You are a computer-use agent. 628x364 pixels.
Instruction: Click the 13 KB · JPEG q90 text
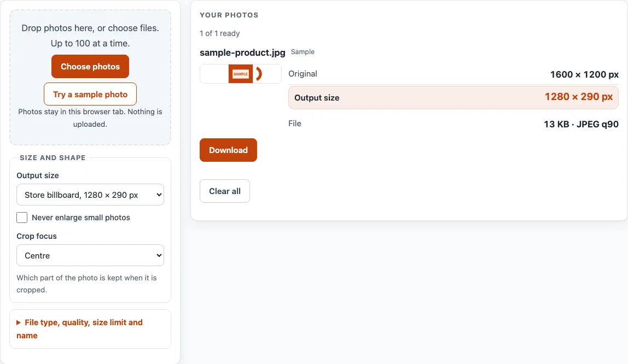[581, 124]
